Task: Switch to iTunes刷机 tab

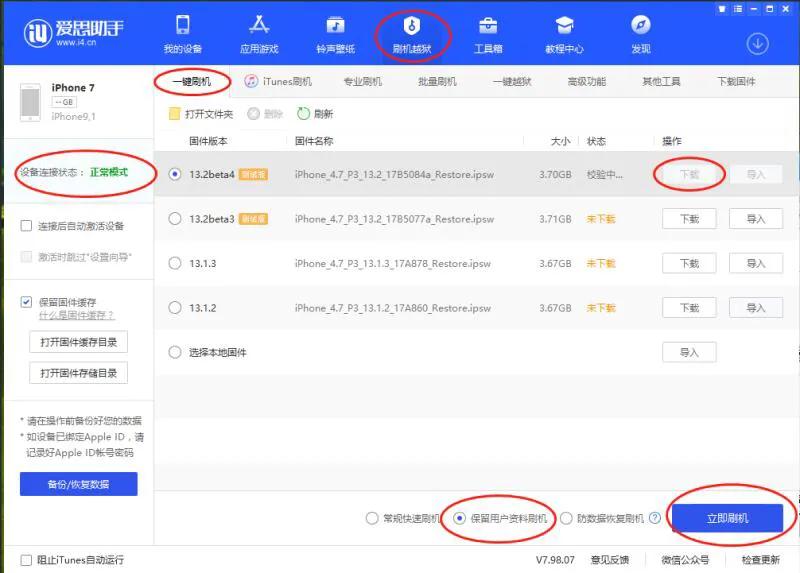Action: [x=278, y=81]
